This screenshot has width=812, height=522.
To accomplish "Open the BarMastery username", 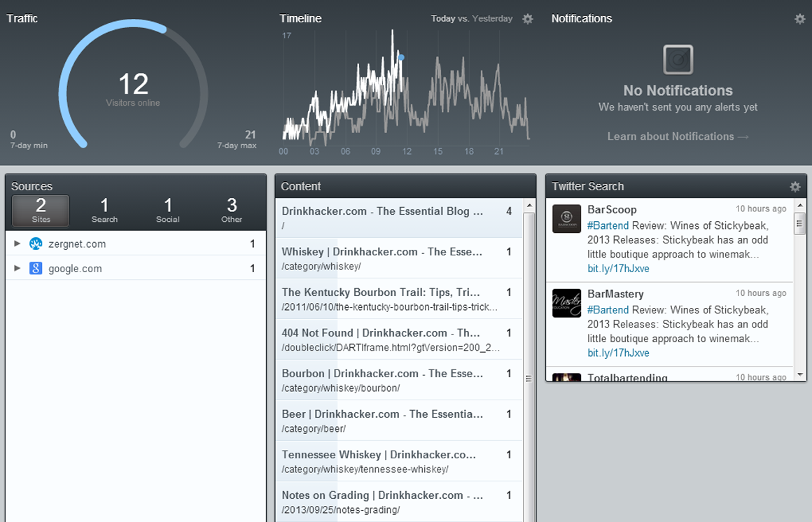I will 615,294.
